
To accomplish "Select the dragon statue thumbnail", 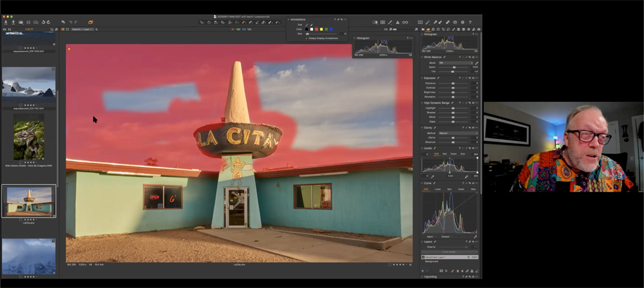I will coord(28,140).
